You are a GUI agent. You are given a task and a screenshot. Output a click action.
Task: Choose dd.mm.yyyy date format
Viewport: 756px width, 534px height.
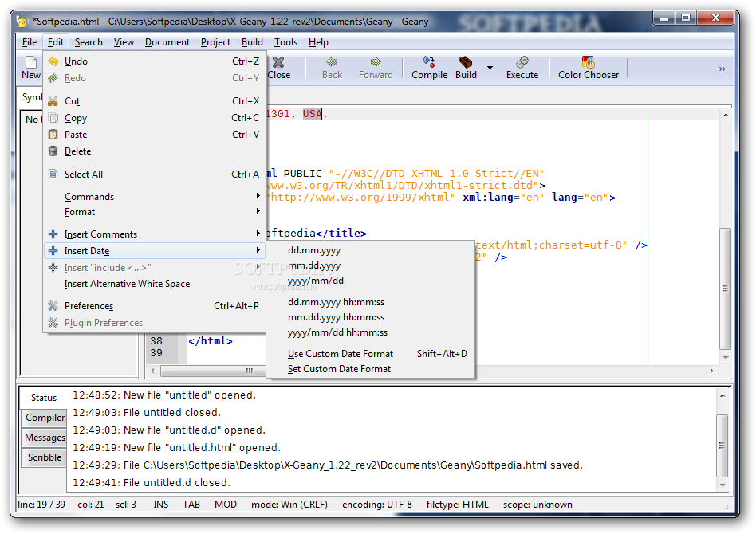370,250
